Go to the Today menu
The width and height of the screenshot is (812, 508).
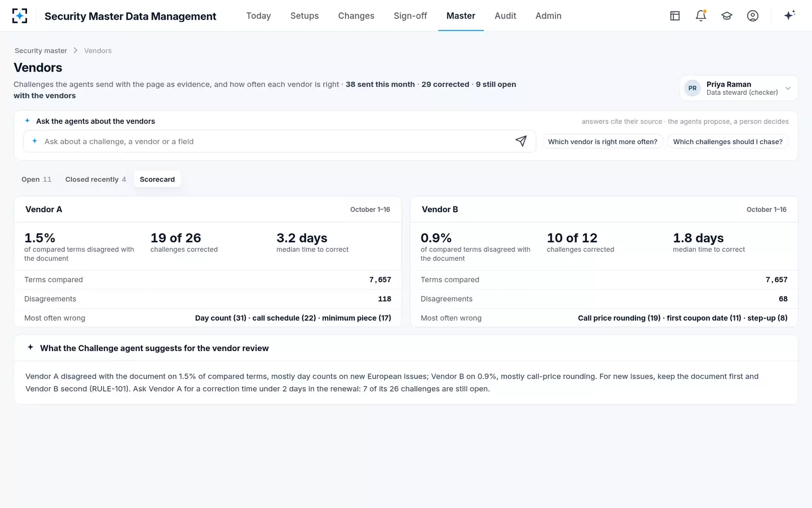pyautogui.click(x=258, y=16)
